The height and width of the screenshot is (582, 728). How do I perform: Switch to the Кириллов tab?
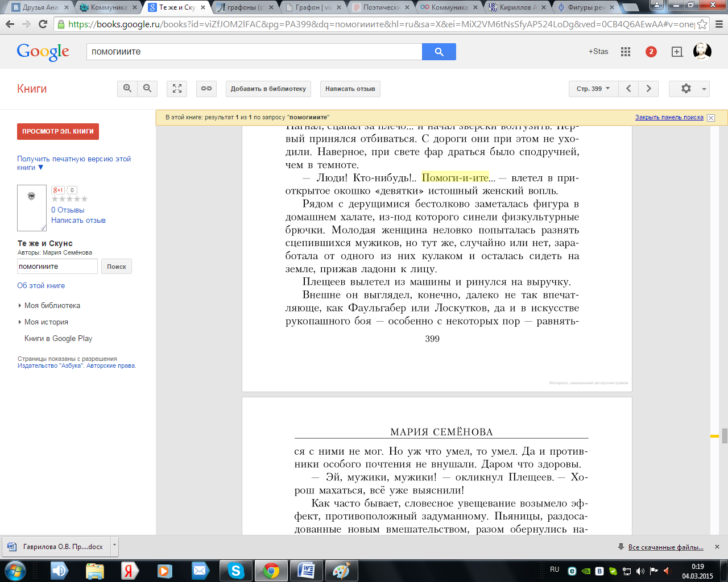click(x=516, y=7)
